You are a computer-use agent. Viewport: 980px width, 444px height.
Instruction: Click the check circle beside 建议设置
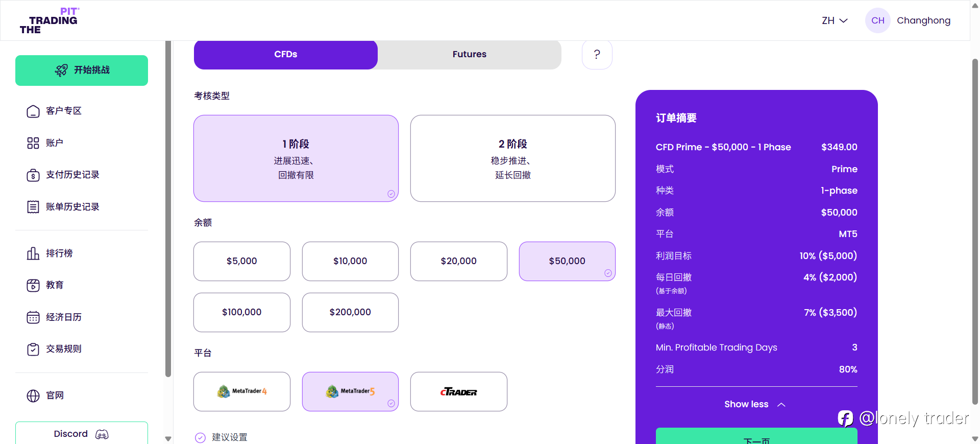point(200,437)
